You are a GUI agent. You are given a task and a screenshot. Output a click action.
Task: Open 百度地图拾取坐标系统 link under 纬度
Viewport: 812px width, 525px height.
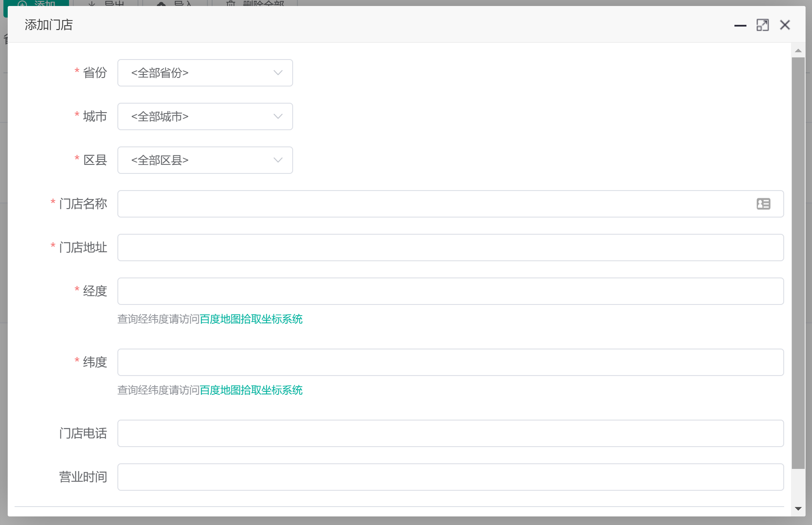coord(251,390)
